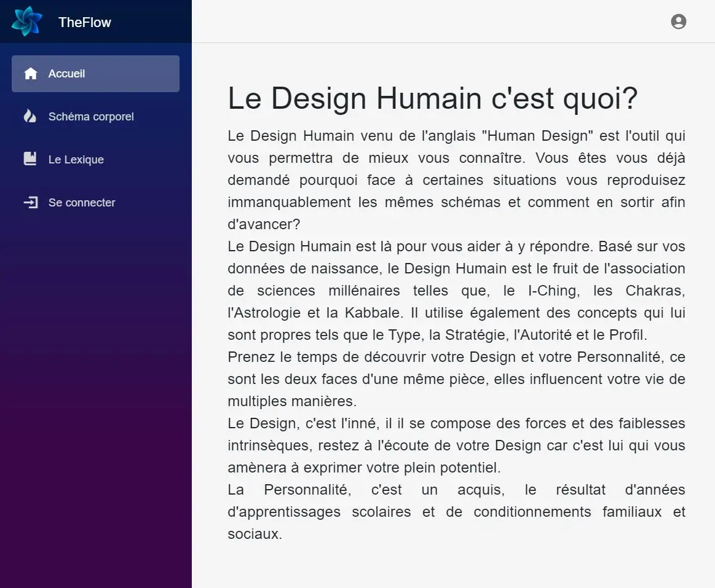The image size is (715, 588).
Task: Click the TheFlow pinwheel logo
Action: (27, 22)
